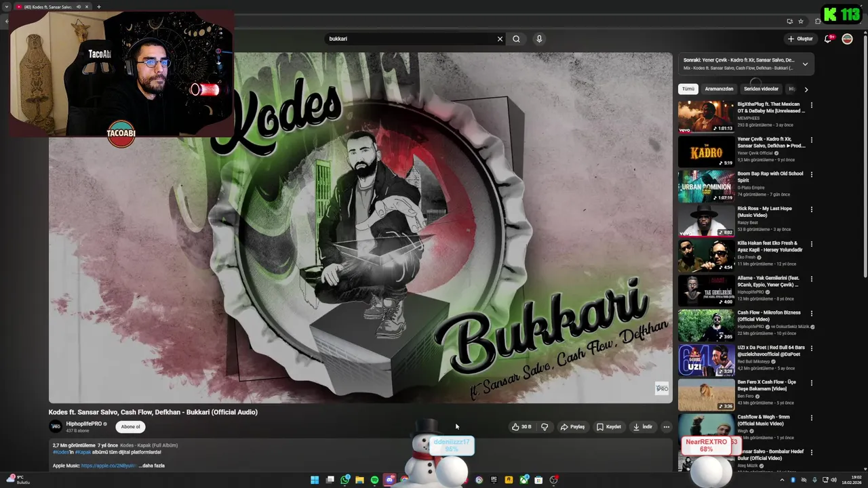Open Rockstar Games launcher from the taskbar
This screenshot has width=868, height=488.
pos(509,480)
